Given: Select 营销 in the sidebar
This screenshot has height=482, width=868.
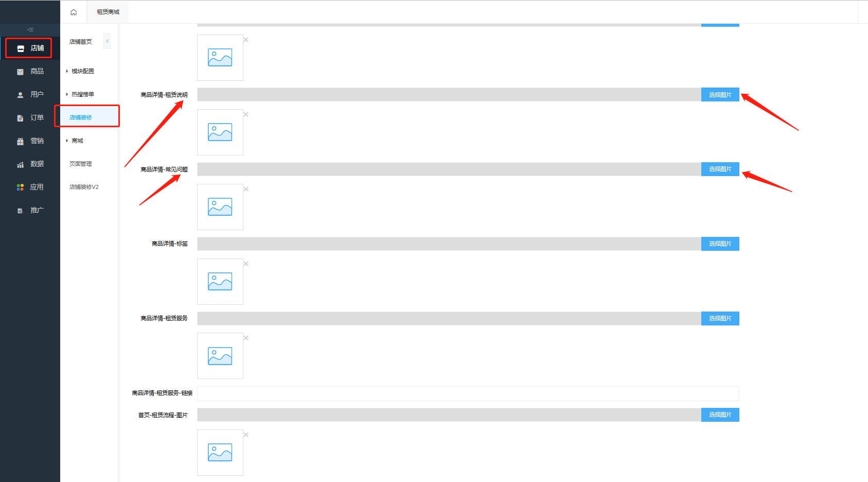Looking at the screenshot, I should [x=30, y=141].
